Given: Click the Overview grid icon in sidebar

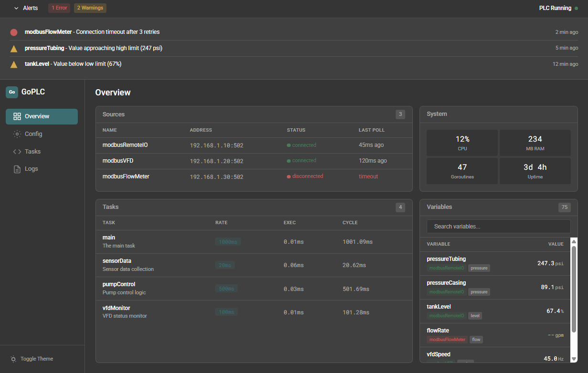Looking at the screenshot, I should point(17,116).
